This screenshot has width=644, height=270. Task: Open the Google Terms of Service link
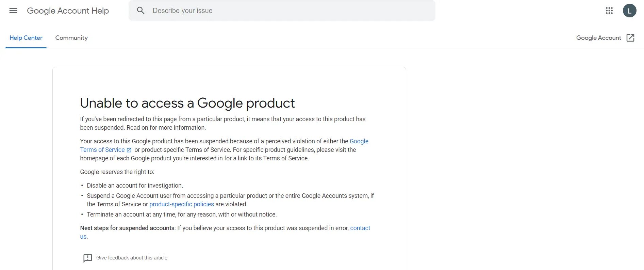tap(102, 150)
